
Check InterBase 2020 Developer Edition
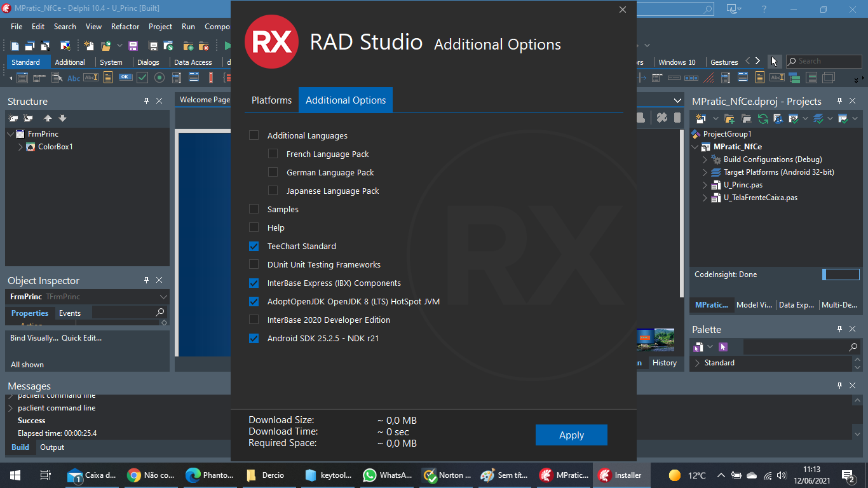[x=254, y=320]
